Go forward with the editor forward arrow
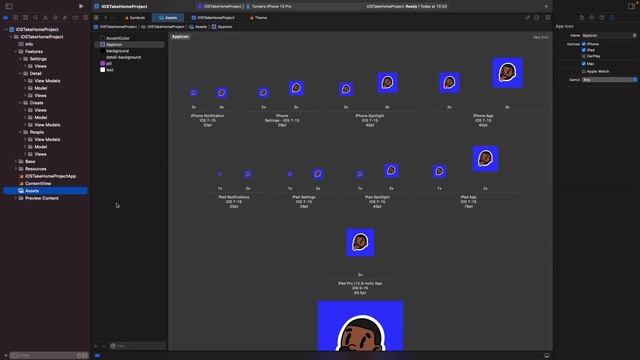 point(112,18)
